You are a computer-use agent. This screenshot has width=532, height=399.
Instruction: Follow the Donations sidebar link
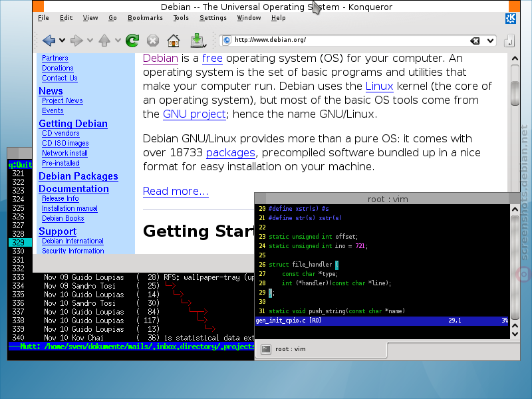[x=58, y=68]
